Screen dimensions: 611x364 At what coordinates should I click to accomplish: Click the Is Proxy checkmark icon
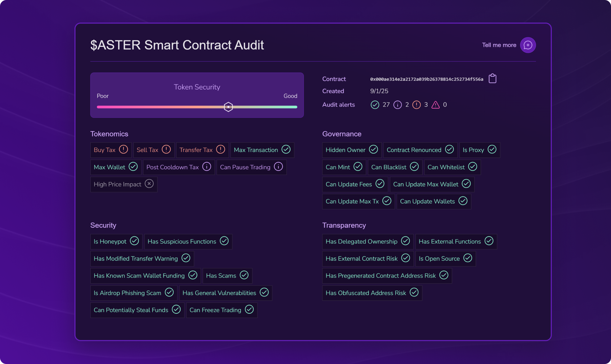[x=492, y=149]
